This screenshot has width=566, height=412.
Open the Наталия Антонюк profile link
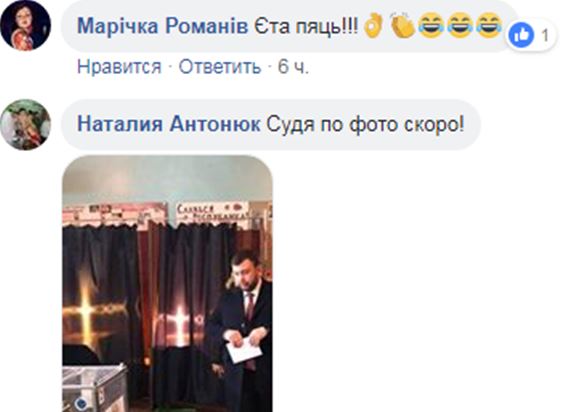(x=169, y=124)
